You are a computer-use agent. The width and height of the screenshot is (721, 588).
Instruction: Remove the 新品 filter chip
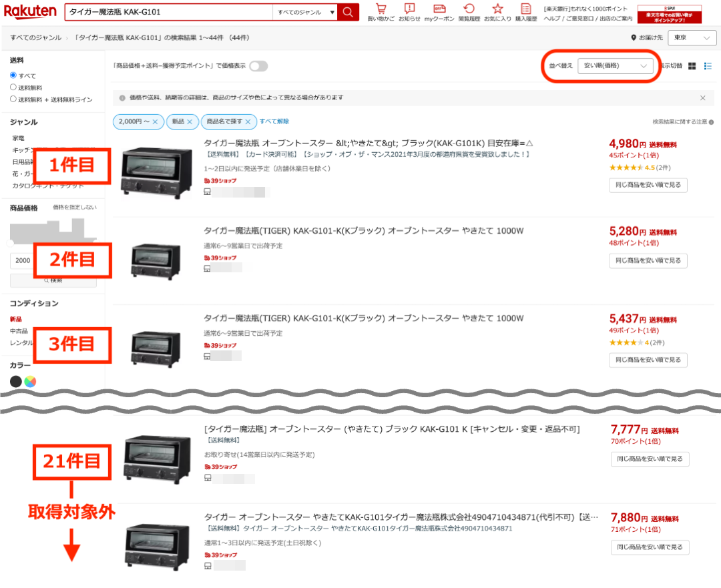pos(190,121)
